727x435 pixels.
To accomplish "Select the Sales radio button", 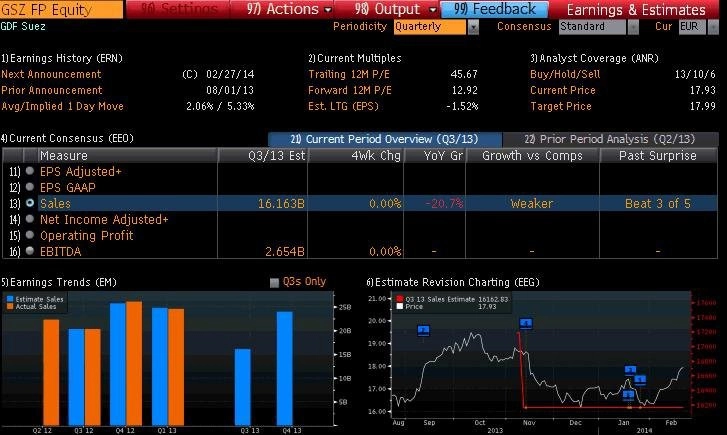I will point(30,203).
